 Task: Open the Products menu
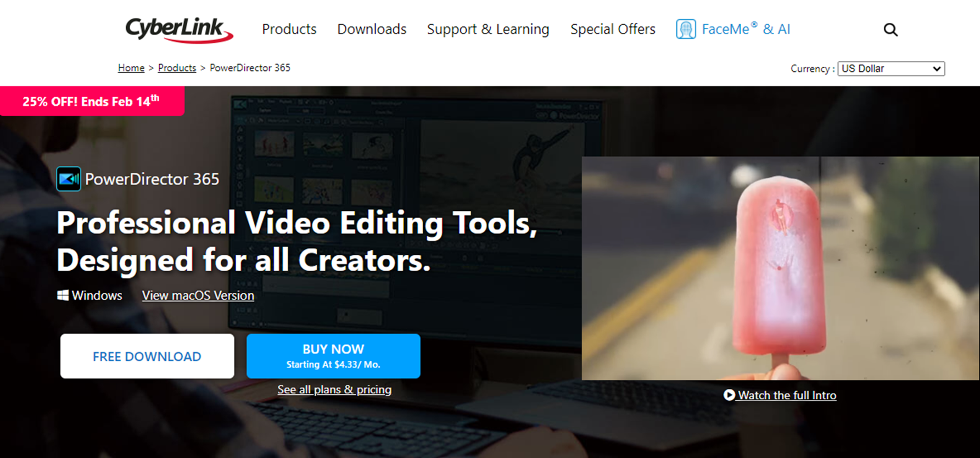(289, 29)
